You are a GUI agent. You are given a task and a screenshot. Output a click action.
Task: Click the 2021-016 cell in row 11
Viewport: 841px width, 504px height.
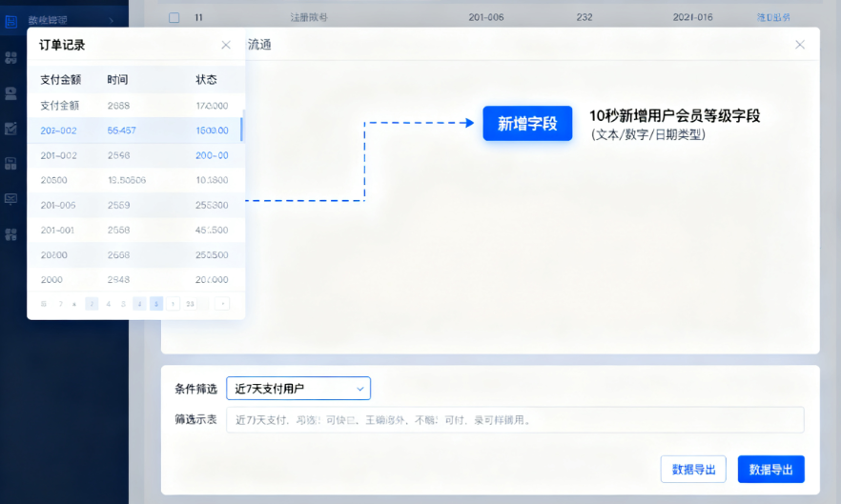692,17
